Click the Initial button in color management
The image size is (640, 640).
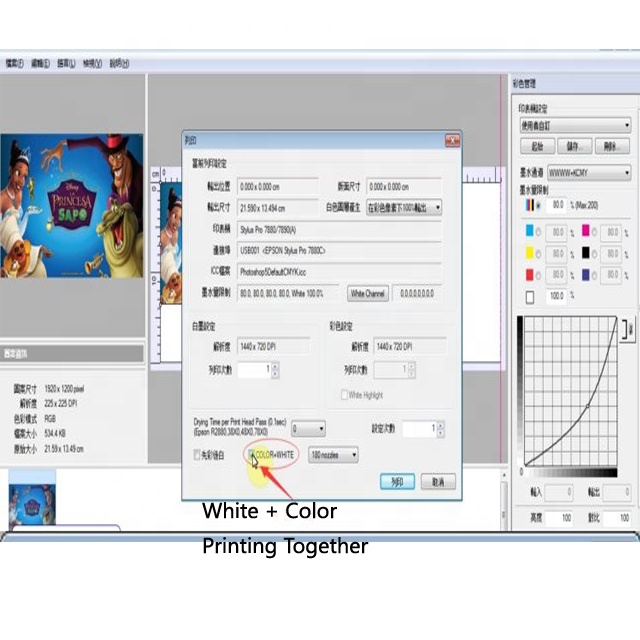point(538,146)
